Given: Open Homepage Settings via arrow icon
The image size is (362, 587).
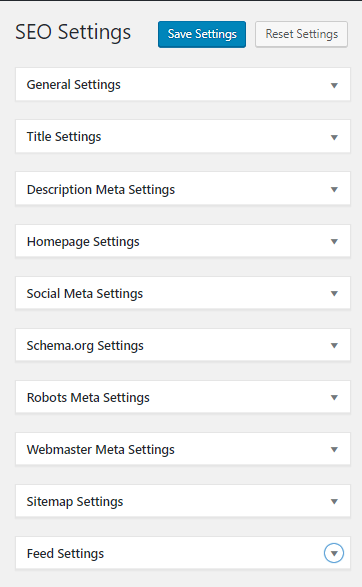Looking at the screenshot, I should click(334, 241).
